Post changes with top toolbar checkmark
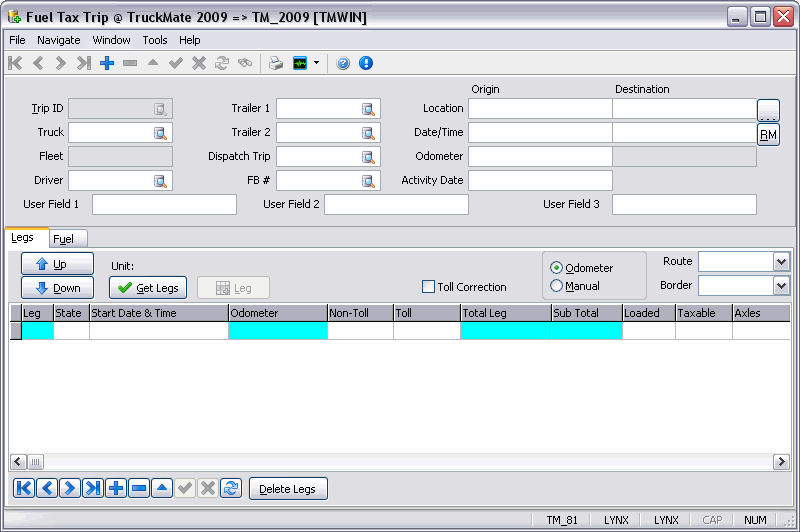This screenshot has width=800, height=532. tap(176, 63)
